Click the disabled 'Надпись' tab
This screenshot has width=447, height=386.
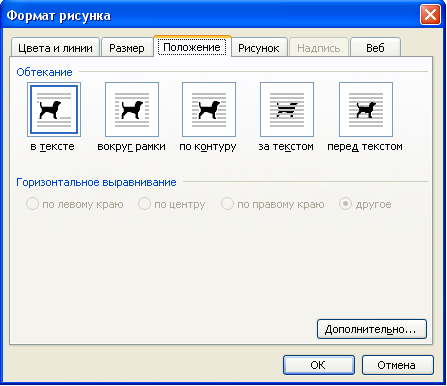[319, 47]
